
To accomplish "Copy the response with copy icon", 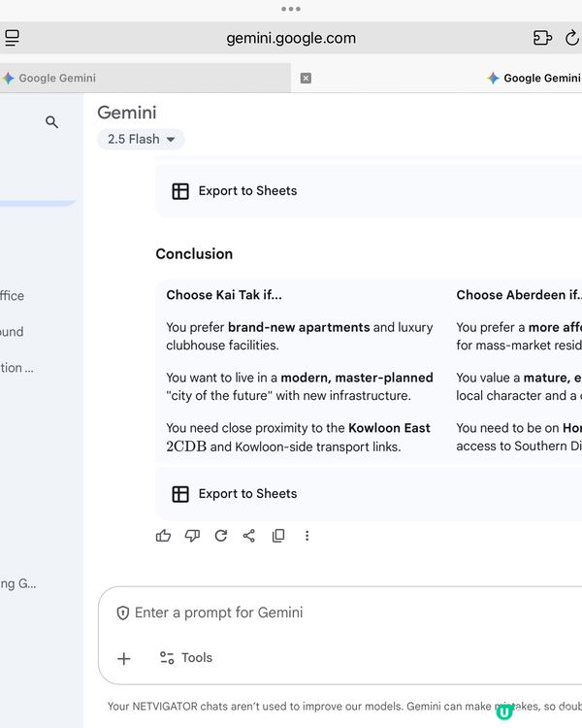I will pyautogui.click(x=278, y=536).
